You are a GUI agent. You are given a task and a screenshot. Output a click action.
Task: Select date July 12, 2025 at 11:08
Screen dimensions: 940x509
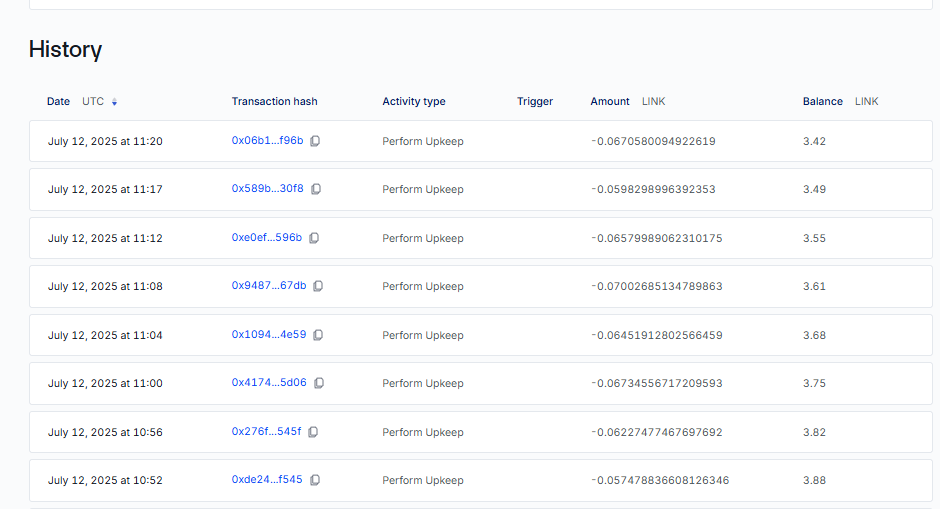(105, 287)
